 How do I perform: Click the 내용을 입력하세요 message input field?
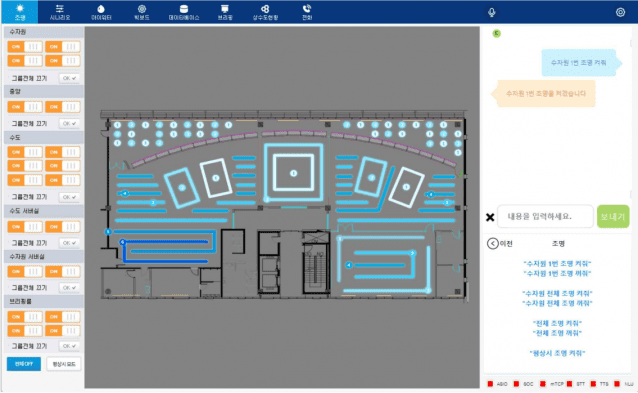(x=545, y=216)
